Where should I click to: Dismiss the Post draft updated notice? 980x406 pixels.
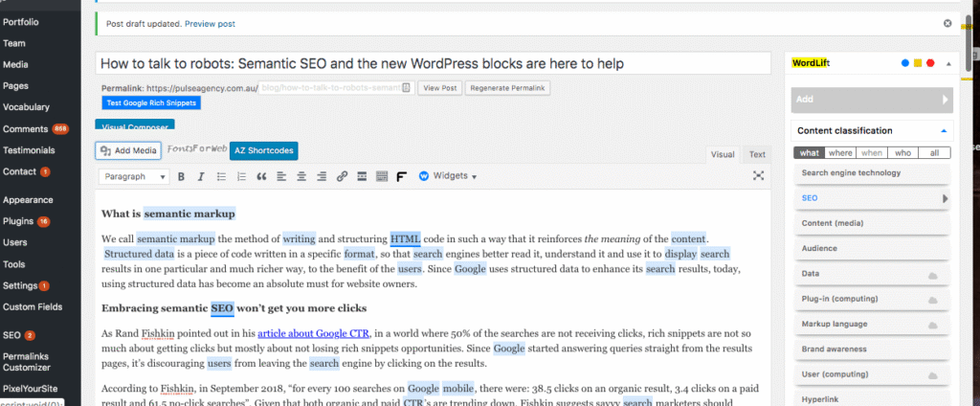(x=947, y=23)
